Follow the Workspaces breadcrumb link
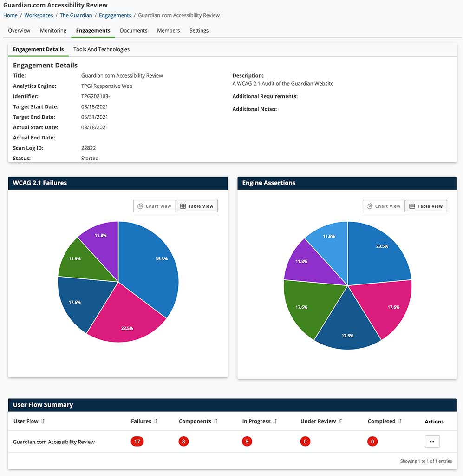The height and width of the screenshot is (476, 463). click(x=39, y=15)
